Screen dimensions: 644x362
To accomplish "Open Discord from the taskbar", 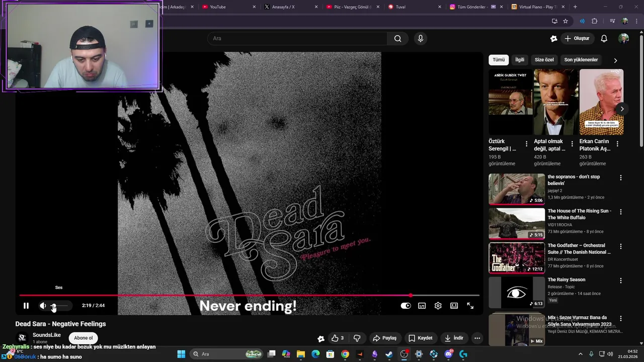I will tap(448, 354).
